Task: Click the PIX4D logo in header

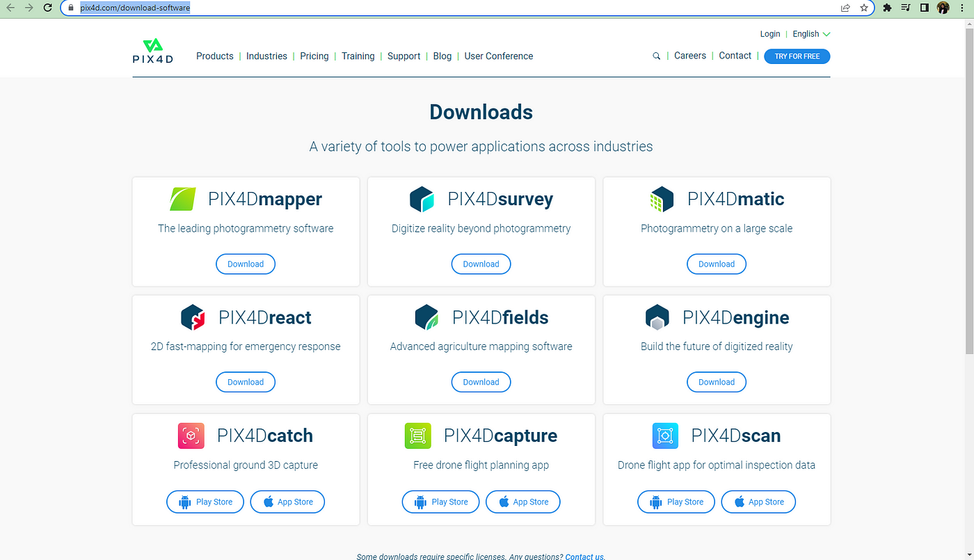Action: pos(152,51)
